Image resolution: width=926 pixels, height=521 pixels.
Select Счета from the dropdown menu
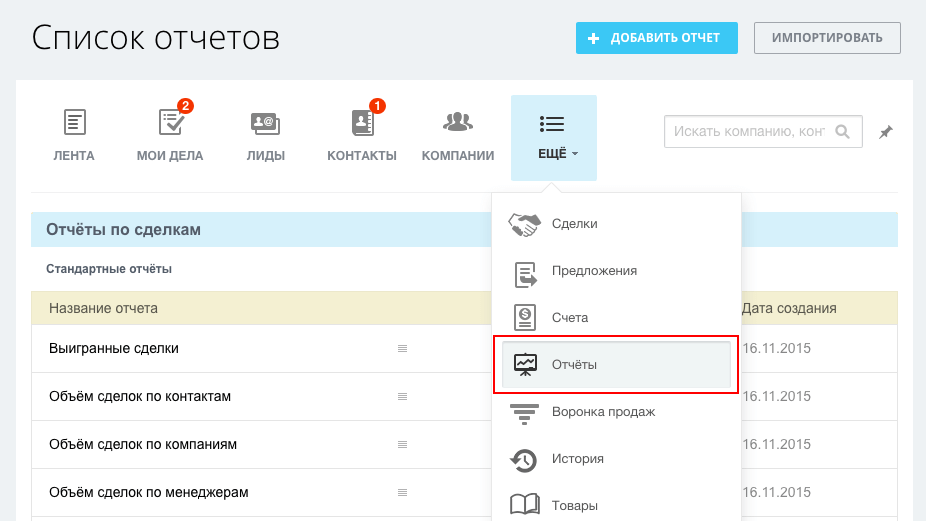pos(570,317)
